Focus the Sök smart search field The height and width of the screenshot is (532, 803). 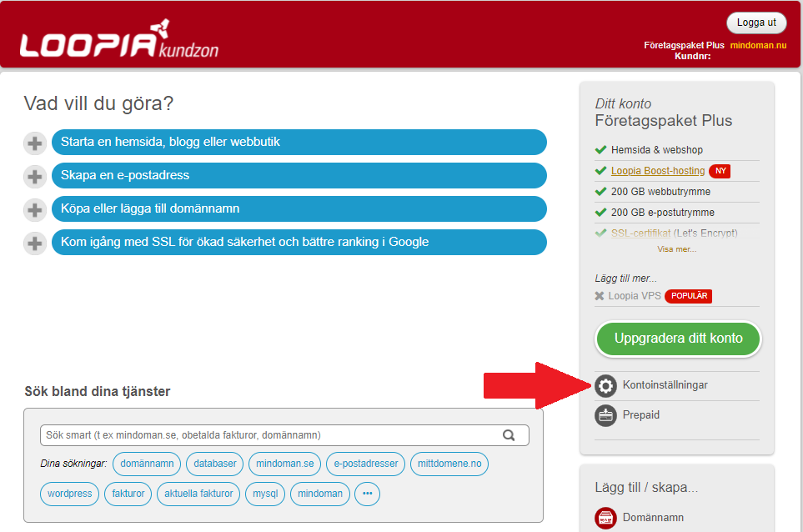pyautogui.click(x=284, y=435)
